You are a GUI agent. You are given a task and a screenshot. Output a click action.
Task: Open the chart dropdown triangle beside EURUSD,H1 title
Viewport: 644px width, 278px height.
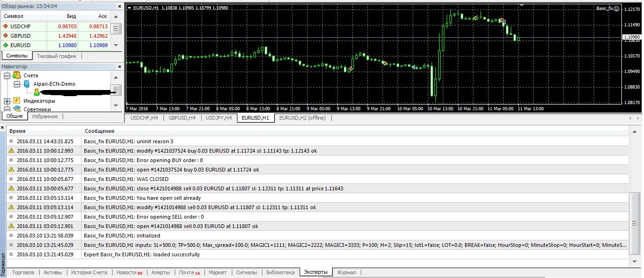130,8
